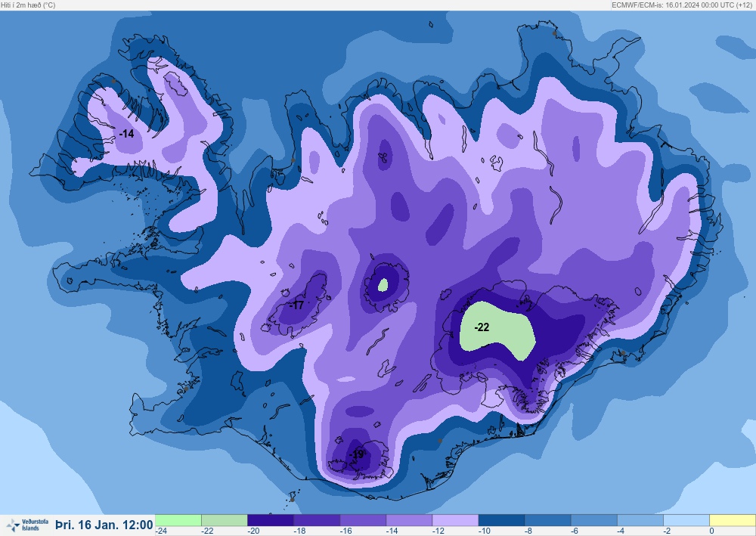Click the -4 legend scale label
The height and width of the screenshot is (536, 756).
coord(621,531)
